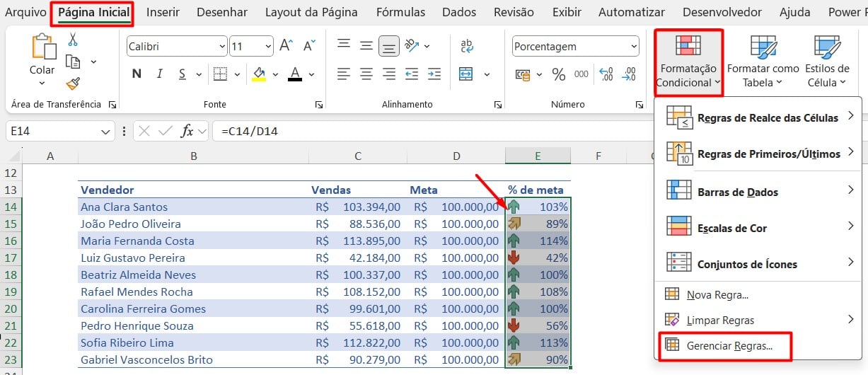Click the Format Painter brush icon
The image size is (868, 375).
pos(72,83)
